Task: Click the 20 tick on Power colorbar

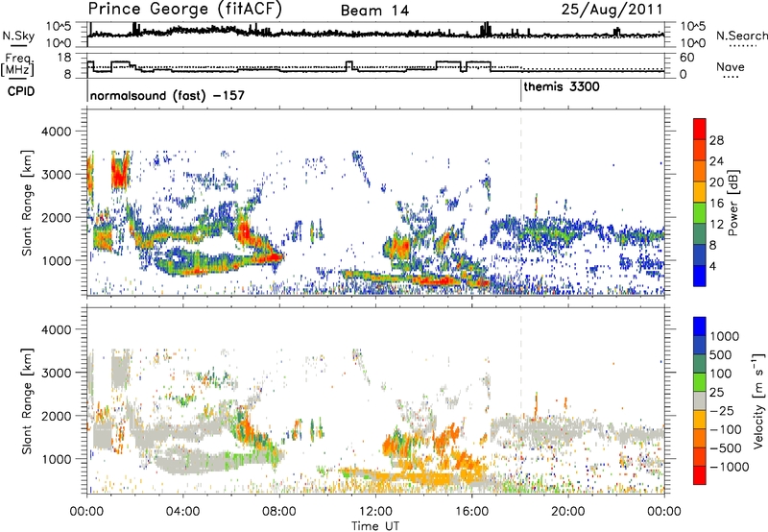Action: 716,182
